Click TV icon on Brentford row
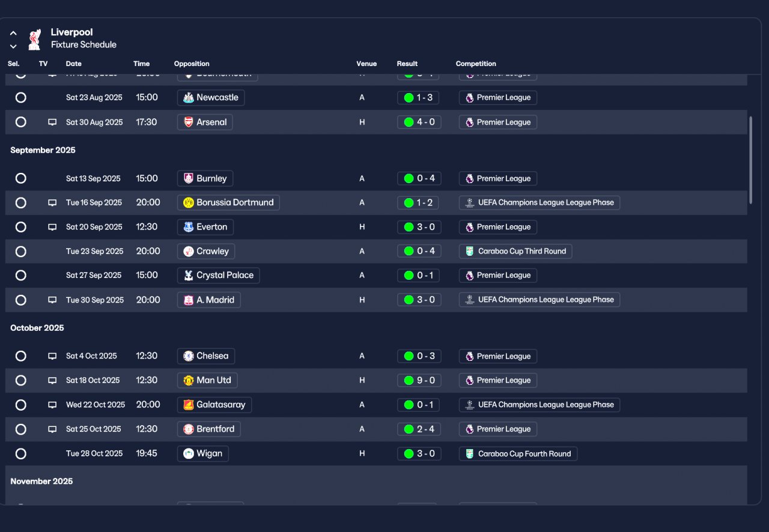The width and height of the screenshot is (769, 532). point(52,429)
